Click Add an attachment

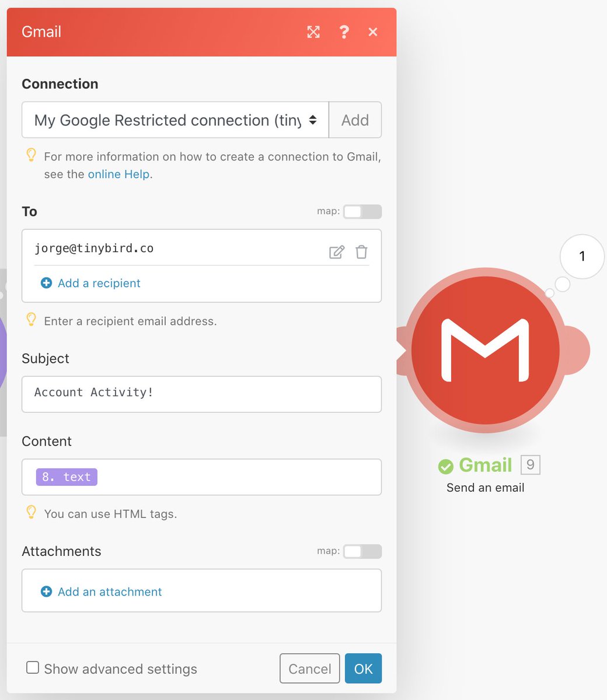click(x=109, y=591)
